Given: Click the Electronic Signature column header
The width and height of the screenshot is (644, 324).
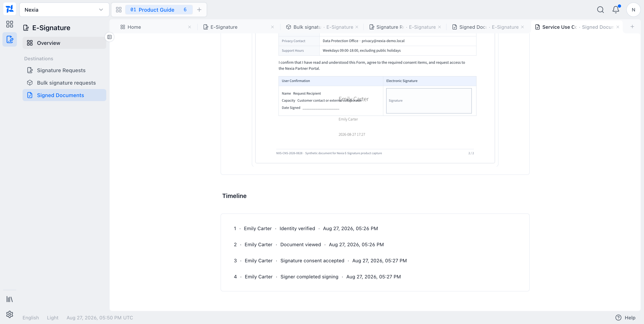Looking at the screenshot, I should point(402,81).
